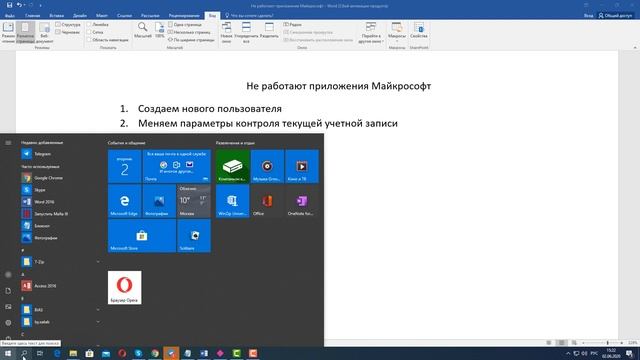Image resolution: width=640 pixels, height=360 pixels.
Task: Open the Xbox Console Companion green tile
Action: 233,166
